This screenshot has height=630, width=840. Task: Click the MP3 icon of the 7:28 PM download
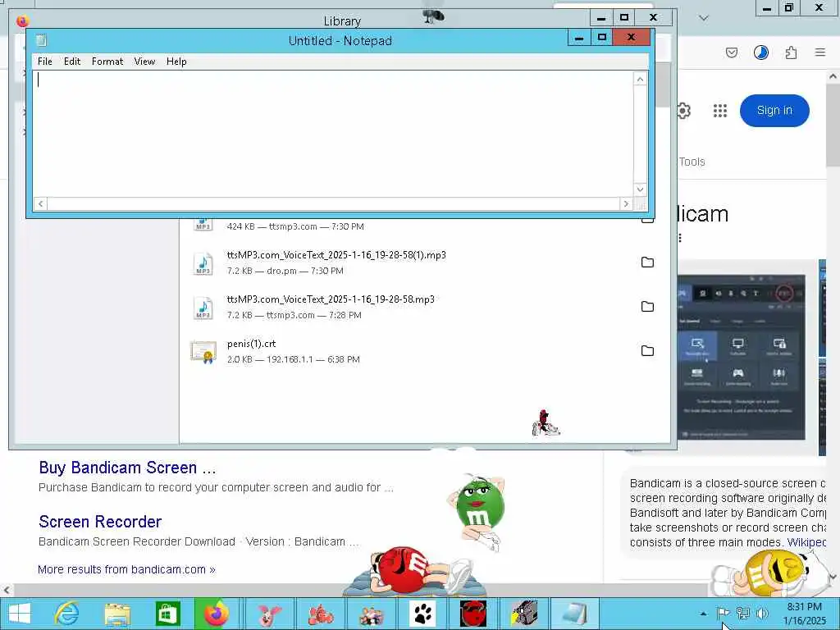pyautogui.click(x=203, y=308)
